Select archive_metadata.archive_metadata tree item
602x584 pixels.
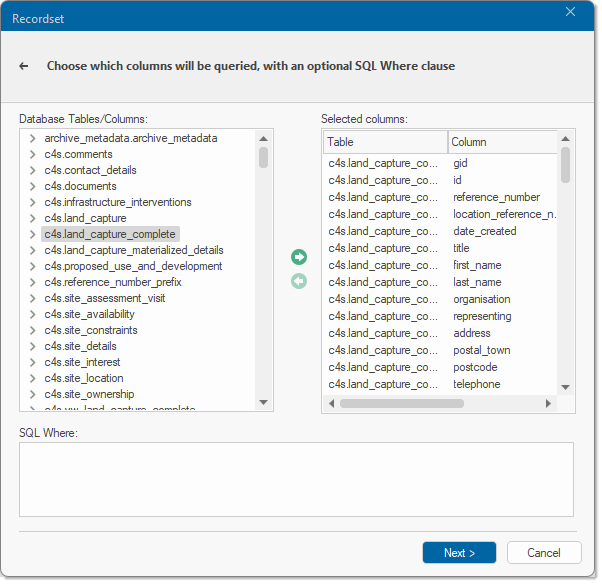131,138
